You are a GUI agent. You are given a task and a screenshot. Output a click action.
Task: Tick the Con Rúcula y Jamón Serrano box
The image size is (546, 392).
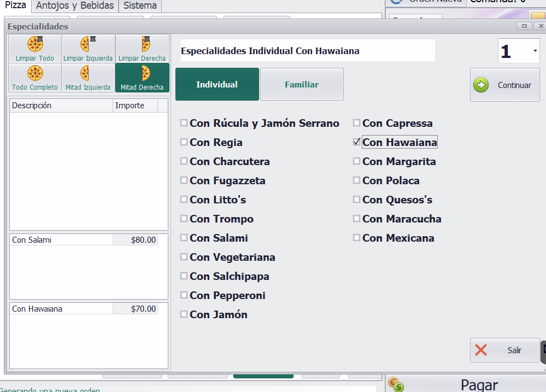coord(184,123)
